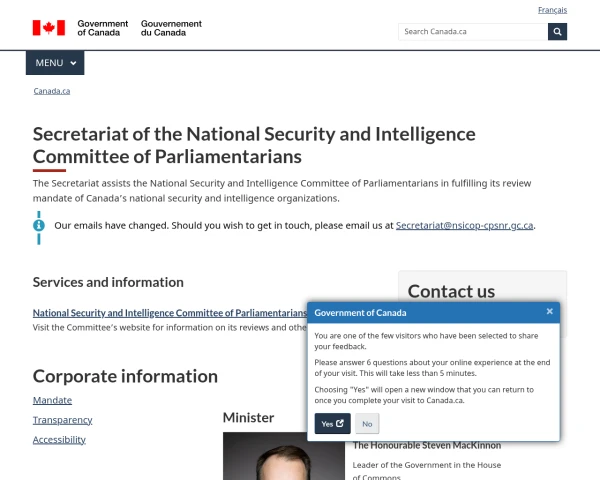Viewport: 600px width, 480px height.
Task: Accept survey by clicking Yes
Action: click(332, 423)
